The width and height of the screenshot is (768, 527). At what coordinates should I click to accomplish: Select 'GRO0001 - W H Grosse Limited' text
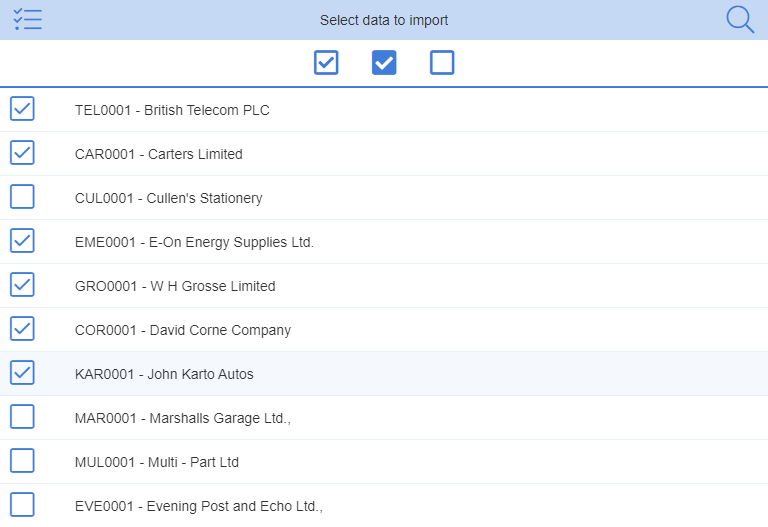pos(175,286)
